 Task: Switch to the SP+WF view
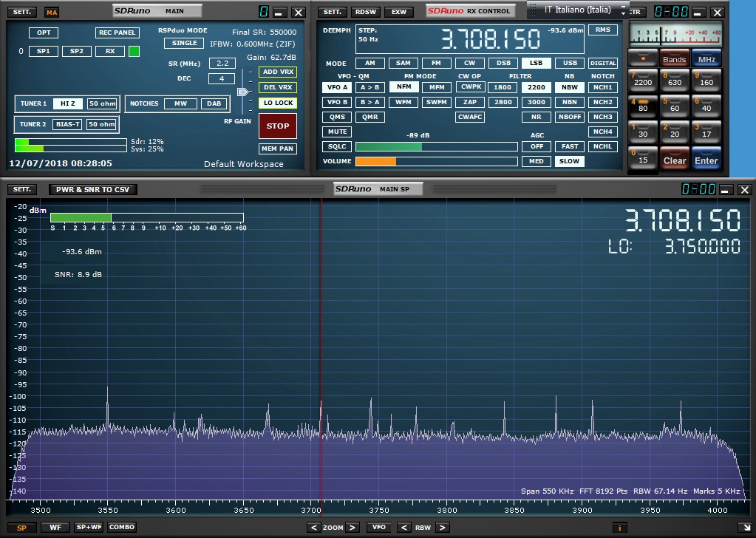89,528
